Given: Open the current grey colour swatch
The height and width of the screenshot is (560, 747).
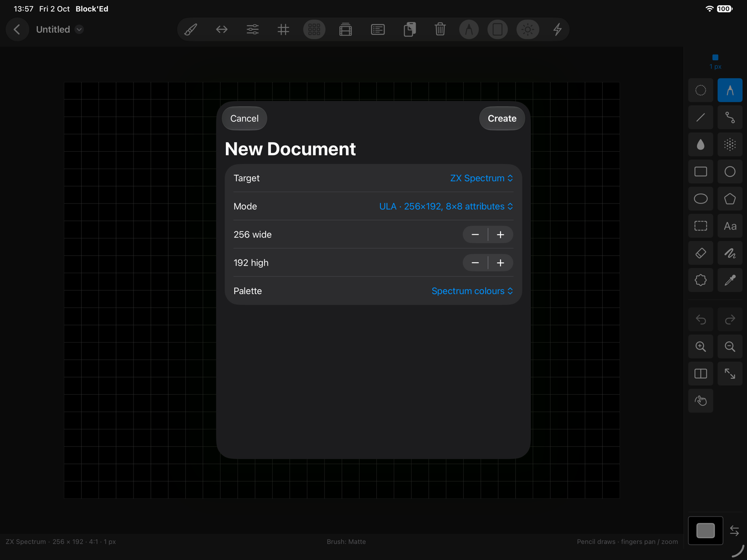Looking at the screenshot, I should [705, 531].
